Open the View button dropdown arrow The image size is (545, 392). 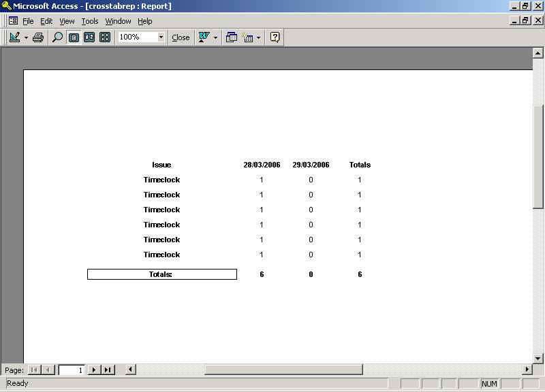click(x=26, y=37)
